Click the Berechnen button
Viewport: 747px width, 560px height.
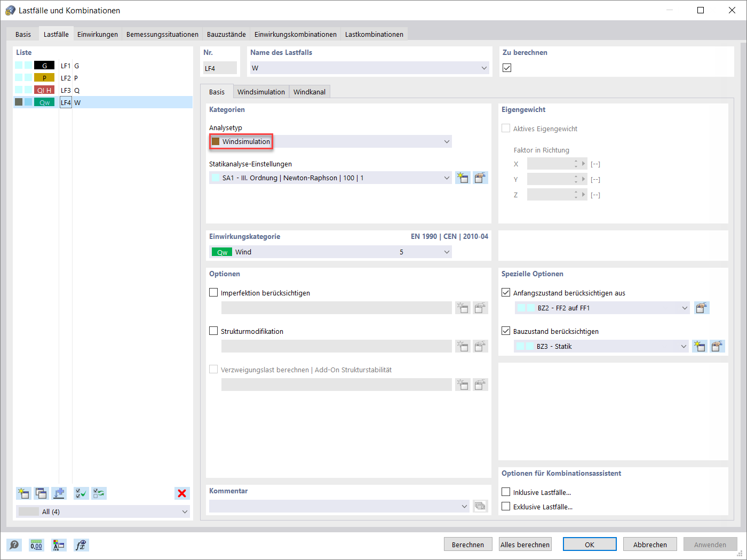coord(468,545)
